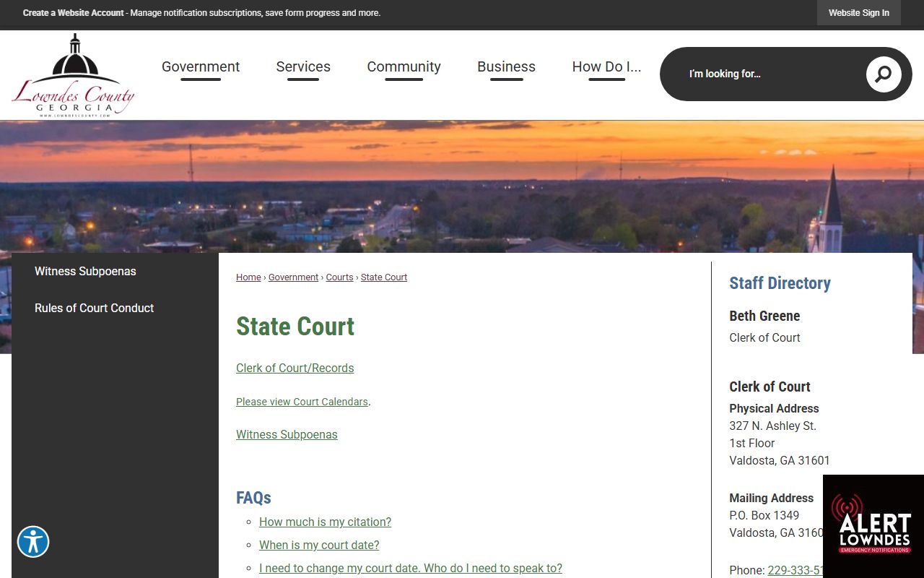This screenshot has width=924, height=578.
Task: Open the Clerk of Court/Records link
Action: [295, 368]
